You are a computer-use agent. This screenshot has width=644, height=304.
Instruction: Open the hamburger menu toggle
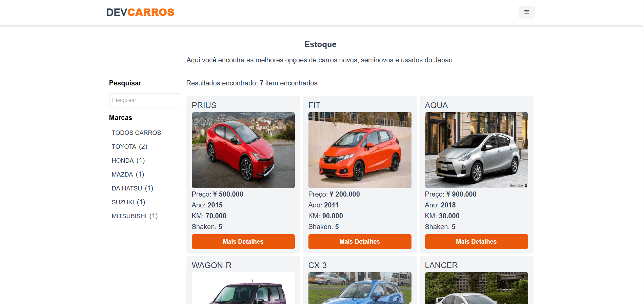tap(526, 12)
